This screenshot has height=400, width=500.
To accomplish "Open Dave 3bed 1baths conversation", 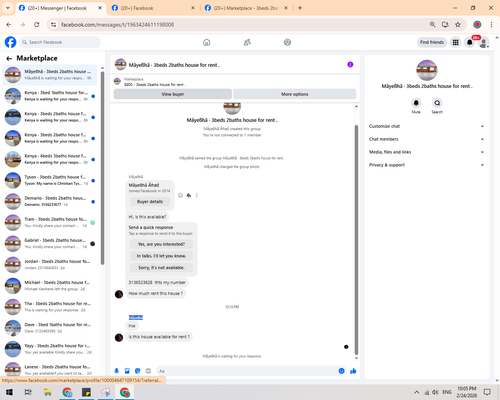I will (x=50, y=328).
